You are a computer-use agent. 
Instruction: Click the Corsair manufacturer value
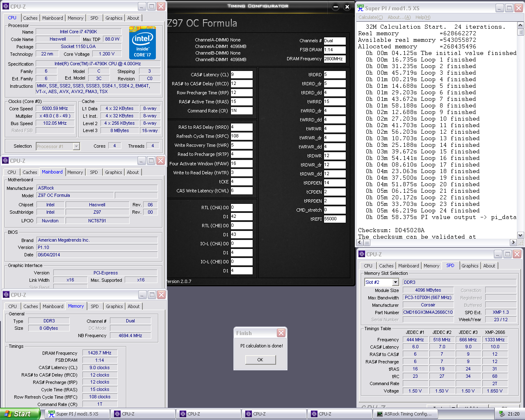428,305
